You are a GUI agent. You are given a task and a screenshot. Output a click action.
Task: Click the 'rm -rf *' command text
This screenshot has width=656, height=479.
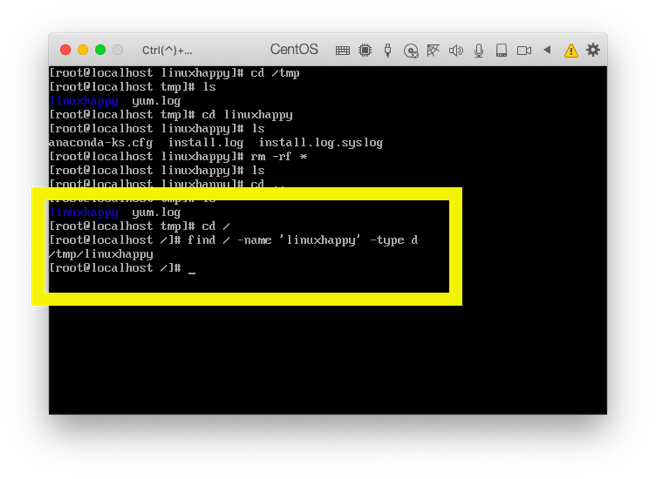pos(279,157)
